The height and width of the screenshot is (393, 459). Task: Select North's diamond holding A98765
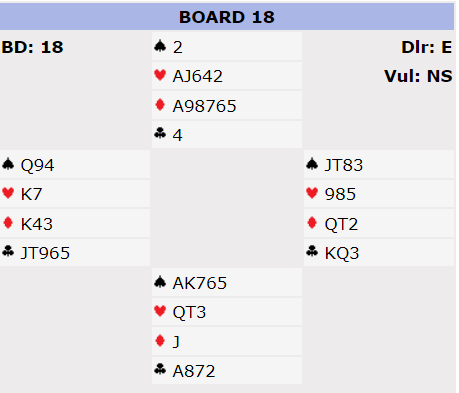204,106
